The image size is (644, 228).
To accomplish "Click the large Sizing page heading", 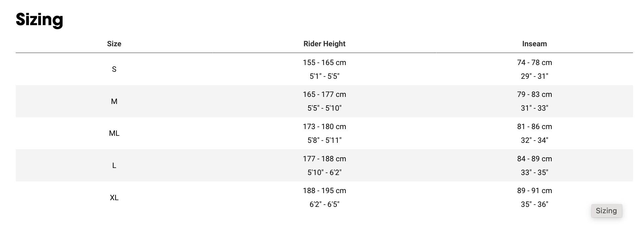I will tap(39, 19).
